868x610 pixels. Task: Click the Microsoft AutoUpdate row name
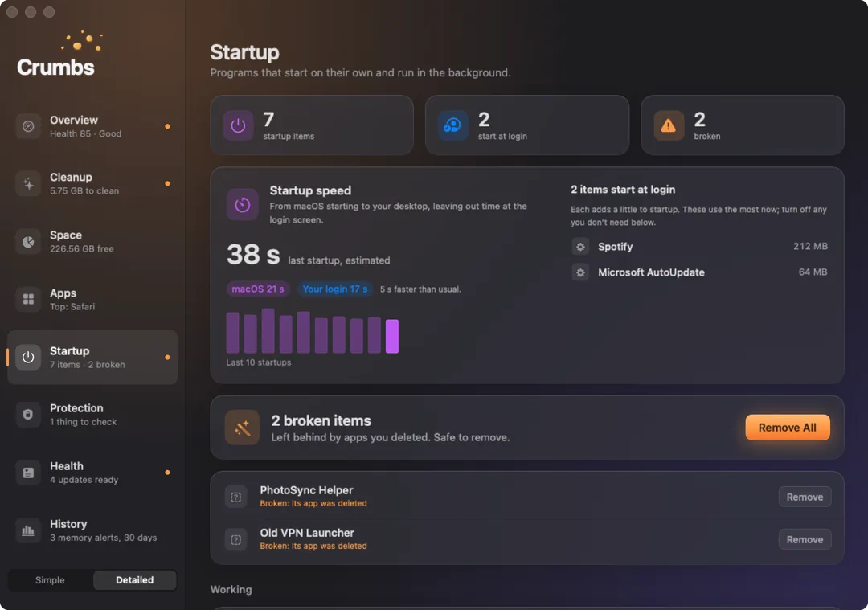pos(651,272)
